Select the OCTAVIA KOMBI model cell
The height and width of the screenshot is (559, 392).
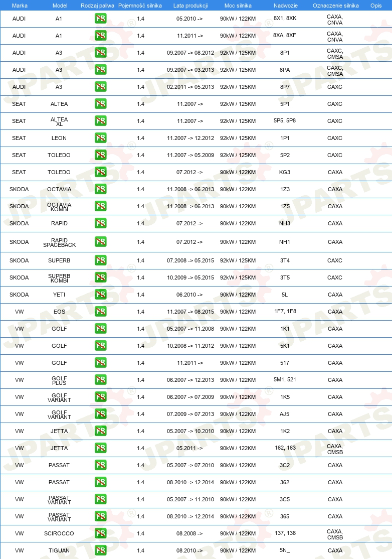[x=59, y=207]
